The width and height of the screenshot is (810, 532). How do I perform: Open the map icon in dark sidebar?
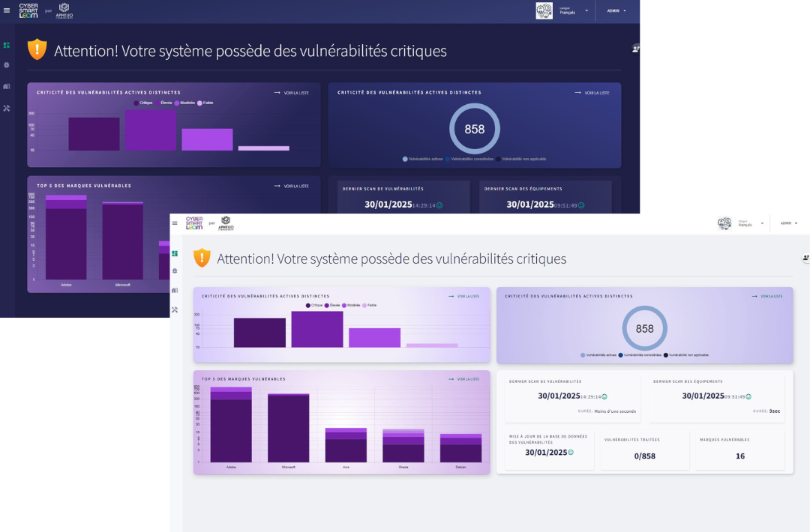click(7, 86)
